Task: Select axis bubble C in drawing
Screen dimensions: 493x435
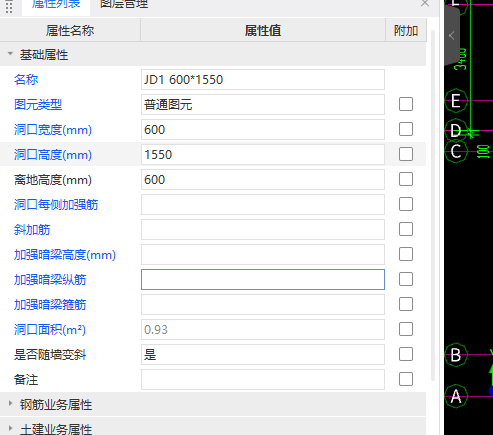Action: coord(456,151)
